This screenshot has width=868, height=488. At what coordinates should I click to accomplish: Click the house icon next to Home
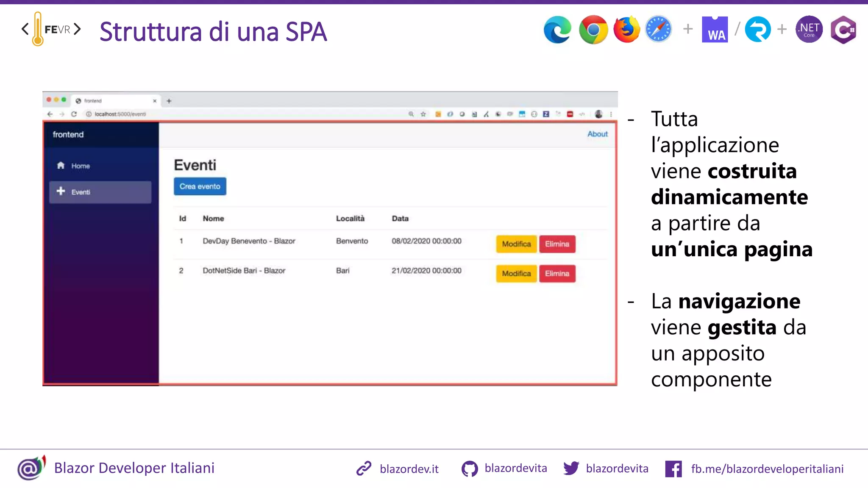point(61,165)
